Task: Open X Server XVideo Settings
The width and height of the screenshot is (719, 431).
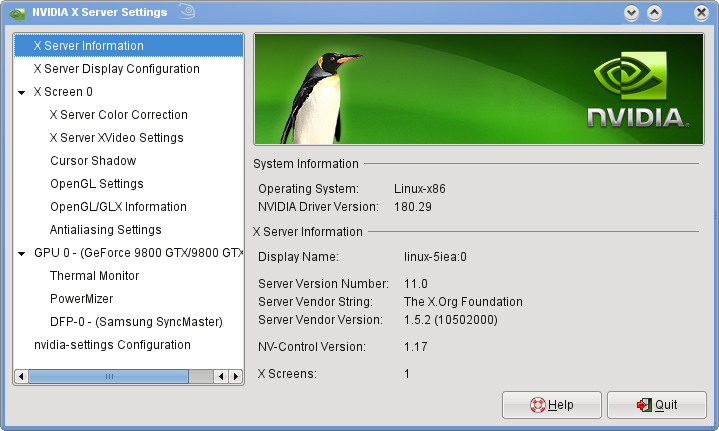Action: click(116, 138)
